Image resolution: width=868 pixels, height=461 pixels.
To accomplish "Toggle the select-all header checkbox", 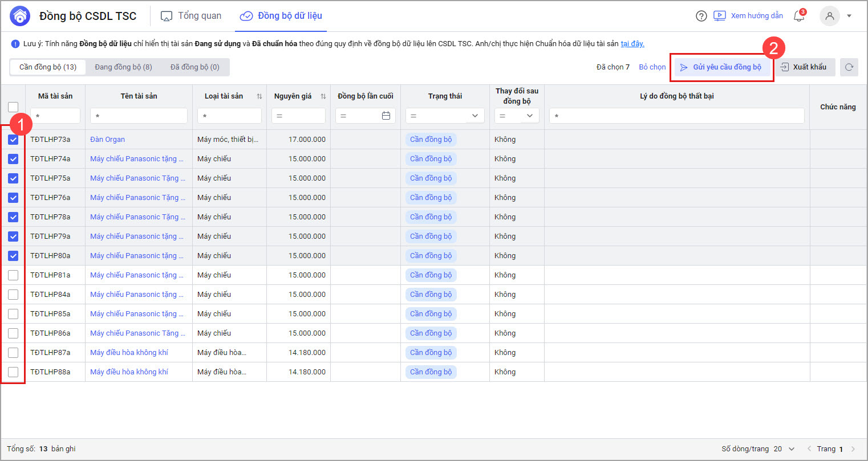I will coord(13,107).
